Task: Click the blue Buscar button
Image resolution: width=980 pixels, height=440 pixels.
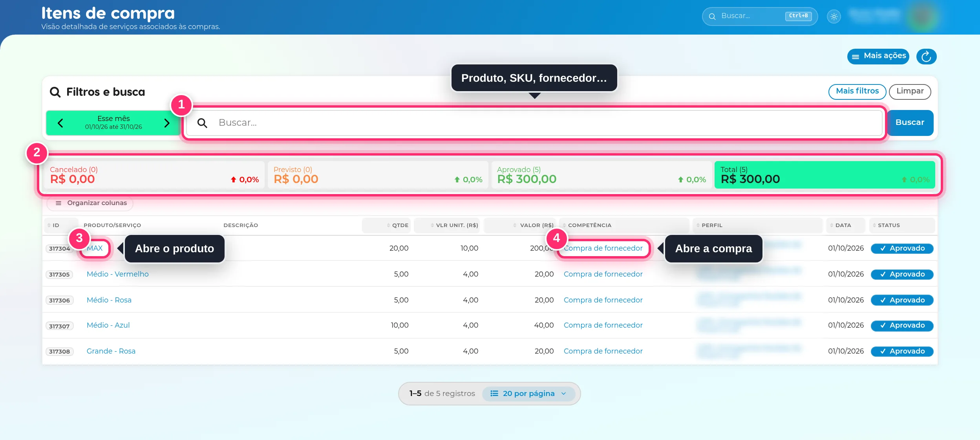Action: click(910, 123)
